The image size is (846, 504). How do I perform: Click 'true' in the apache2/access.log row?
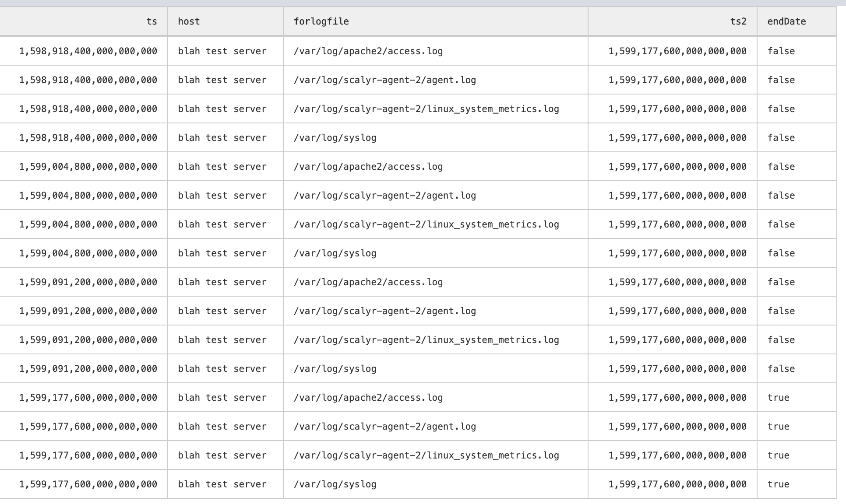[x=778, y=398]
